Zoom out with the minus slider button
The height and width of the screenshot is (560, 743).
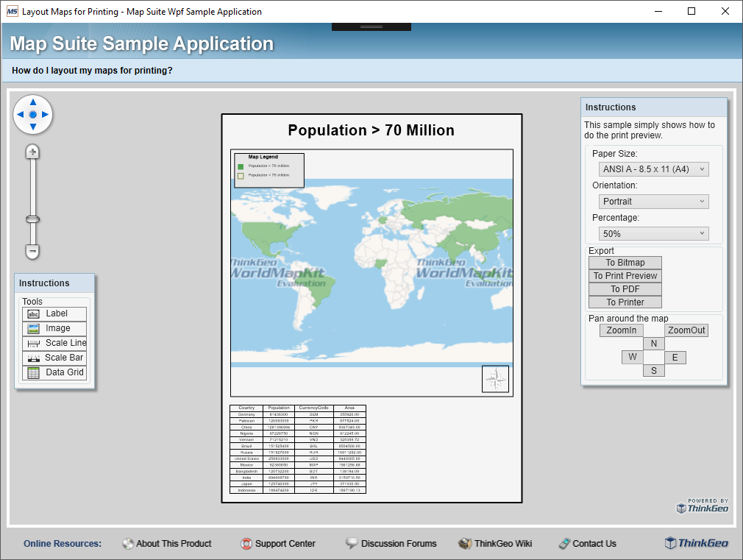[x=32, y=252]
